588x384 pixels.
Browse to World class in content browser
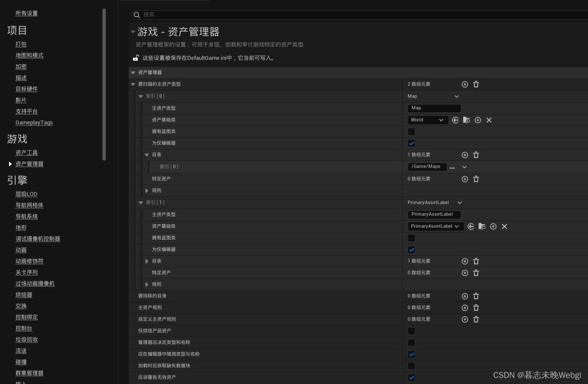coord(467,120)
